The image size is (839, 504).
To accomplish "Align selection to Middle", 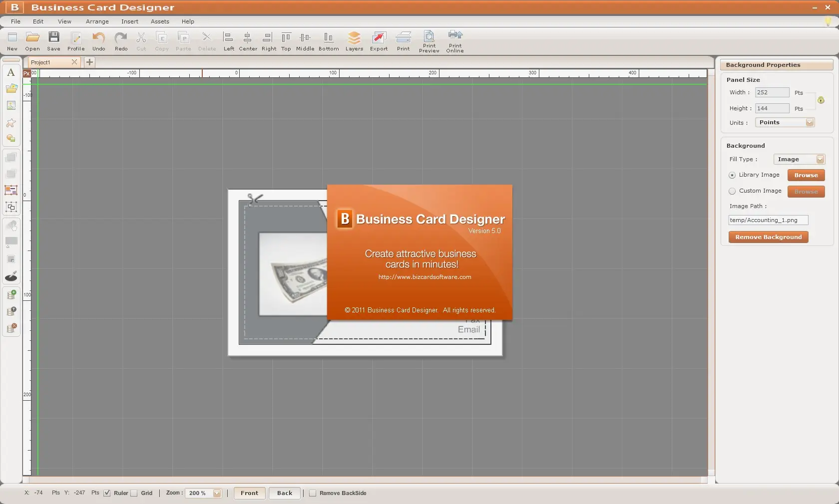I will click(305, 41).
